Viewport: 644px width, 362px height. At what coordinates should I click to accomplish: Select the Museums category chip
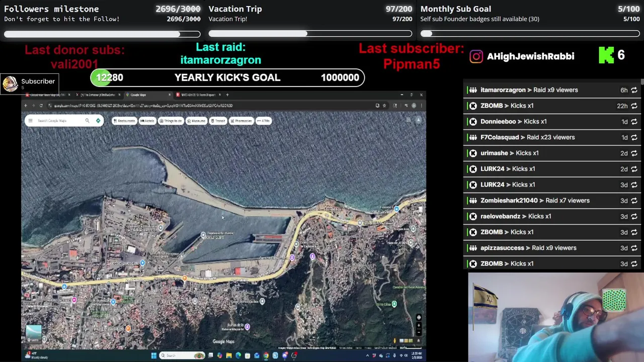197,121
